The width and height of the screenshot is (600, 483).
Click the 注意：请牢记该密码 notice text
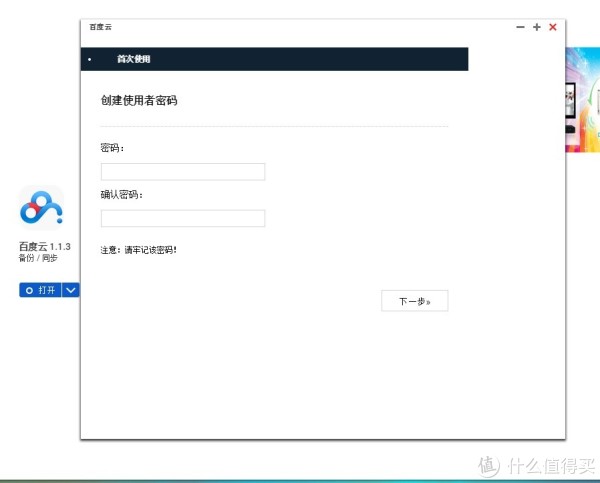139,250
